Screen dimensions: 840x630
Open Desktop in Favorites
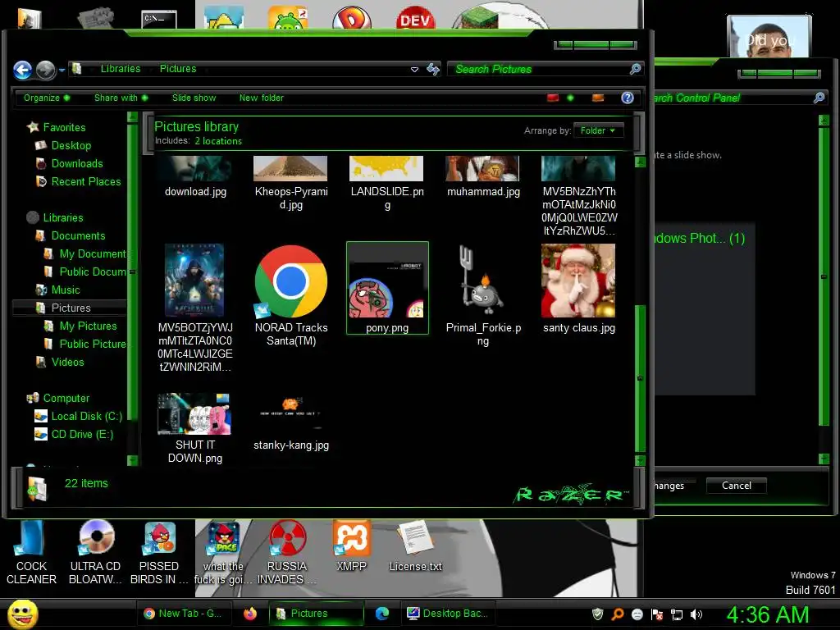(71, 145)
